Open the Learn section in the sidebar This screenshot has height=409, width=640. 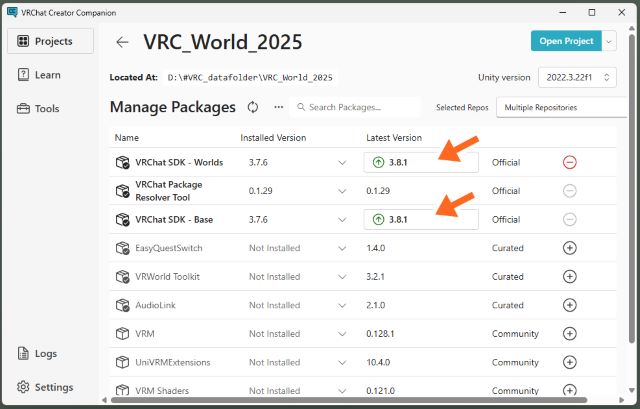(x=39, y=75)
